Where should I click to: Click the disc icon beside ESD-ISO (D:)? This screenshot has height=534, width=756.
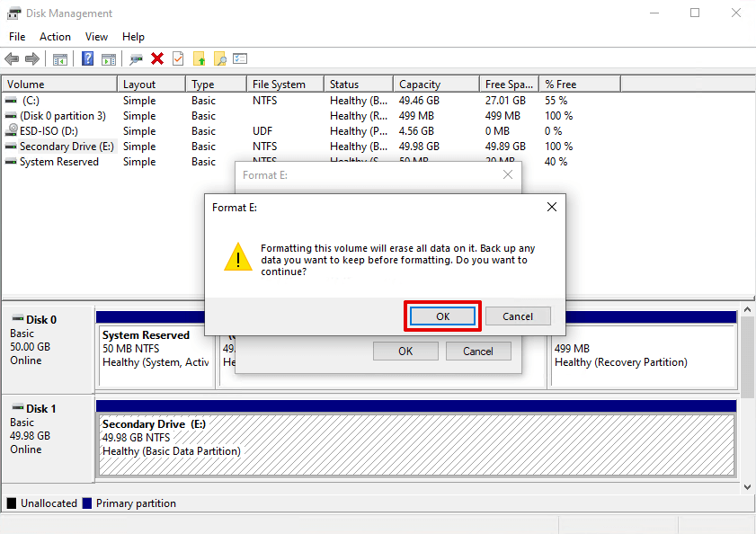(x=11, y=130)
